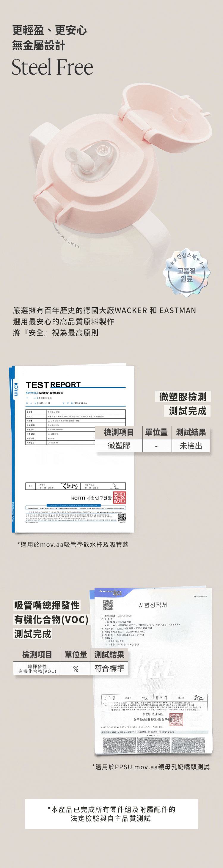Screen dimensions: 223x868
Task: Click the Steel Free heading
Action: pyautogui.click(x=52, y=67)
